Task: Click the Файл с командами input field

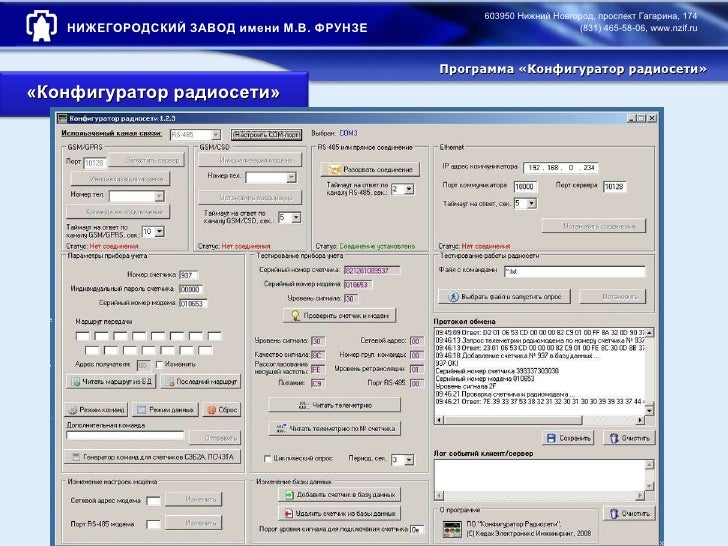Action: 575,272
